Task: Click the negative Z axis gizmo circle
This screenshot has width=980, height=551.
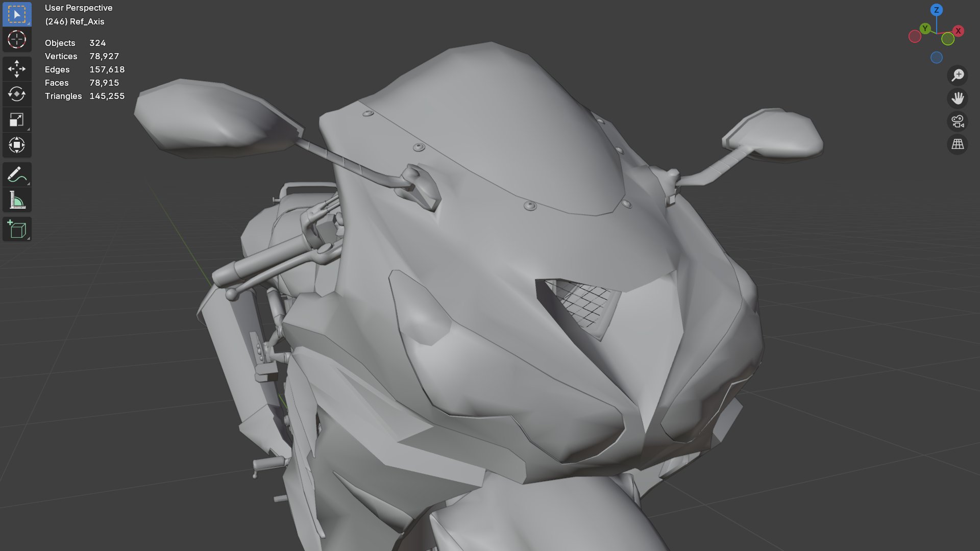Action: (x=936, y=58)
